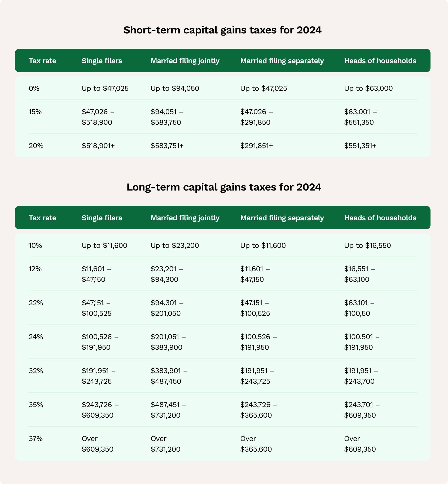Viewport: 448px width, 484px height.
Task: Select the $201,051 – $383,900 cell
Action: click(x=168, y=342)
